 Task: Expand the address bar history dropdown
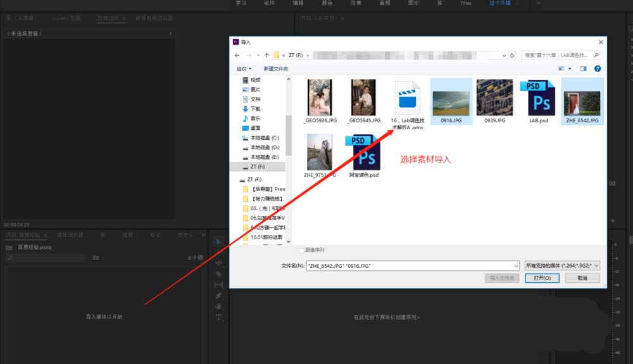pos(504,55)
